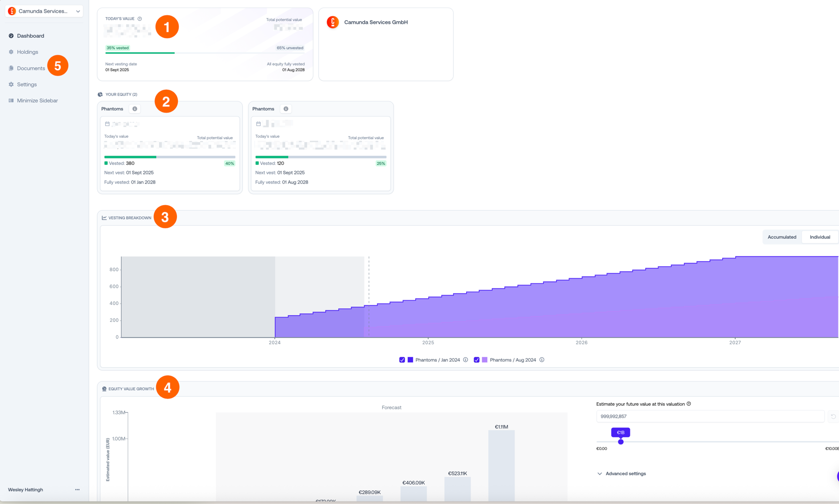839x504 pixels.
Task: Click the Wesley Hattingh user name
Action: [25, 490]
